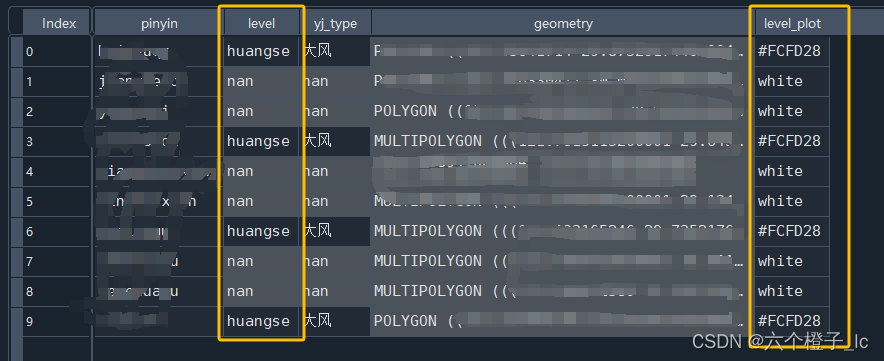This screenshot has height=361, width=884.
Task: Click the POLYGON geometry cell in row 9
Action: [563, 321]
